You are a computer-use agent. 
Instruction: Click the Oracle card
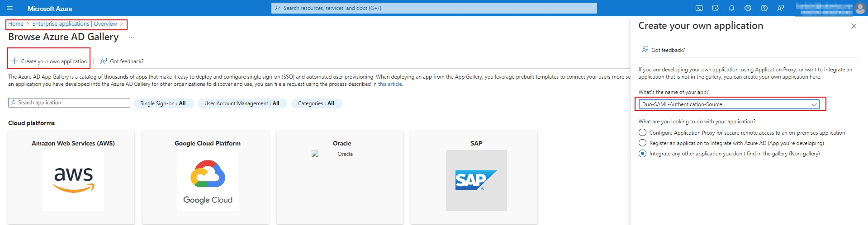(340, 177)
